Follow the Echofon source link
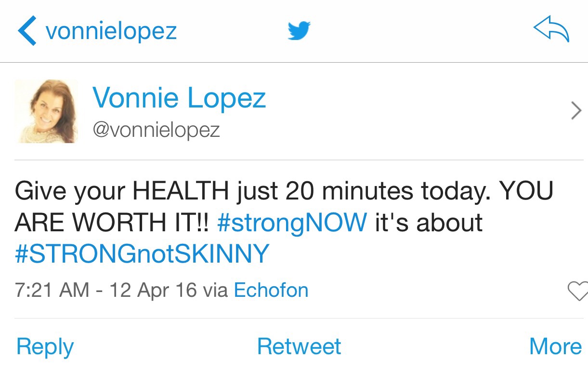Viewport: 588px width, 372px height. click(x=271, y=290)
